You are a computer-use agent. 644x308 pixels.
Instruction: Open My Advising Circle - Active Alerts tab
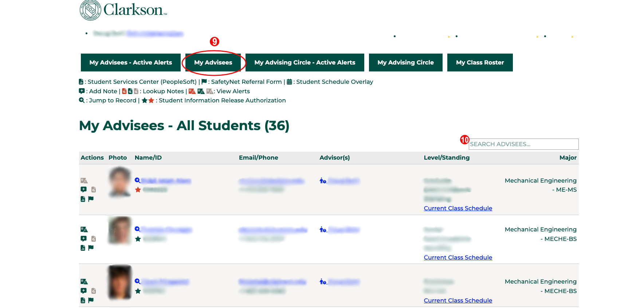pos(305,63)
